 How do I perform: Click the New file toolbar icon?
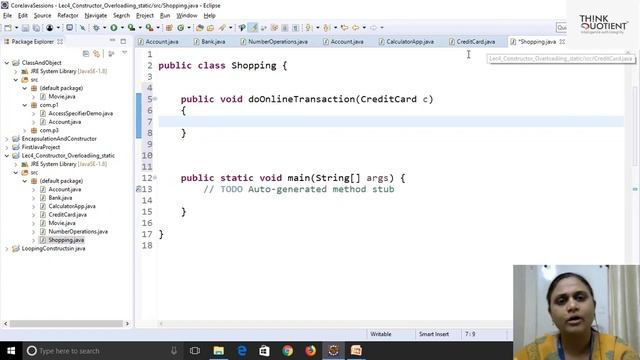8,28
